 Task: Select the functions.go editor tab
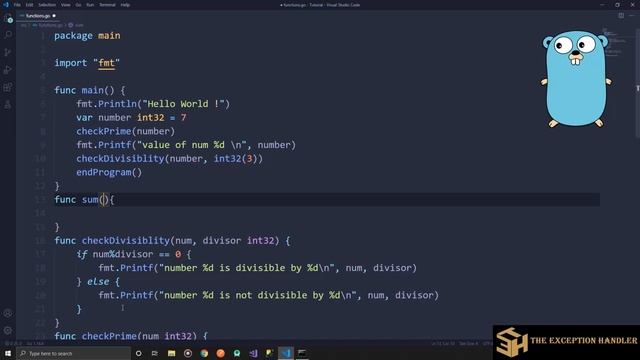38,16
